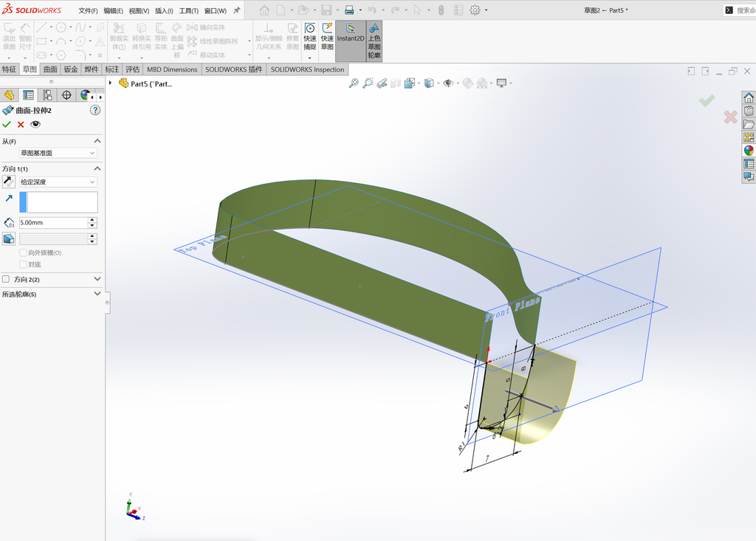Pin the menu bar with pushpin
Image resolution: width=756 pixels, height=541 pixels.
237,10
